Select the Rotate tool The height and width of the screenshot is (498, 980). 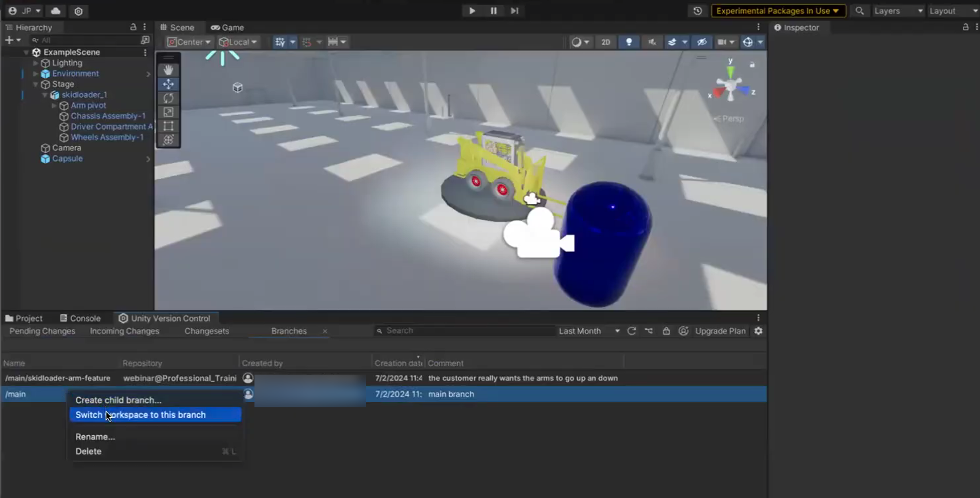(168, 98)
